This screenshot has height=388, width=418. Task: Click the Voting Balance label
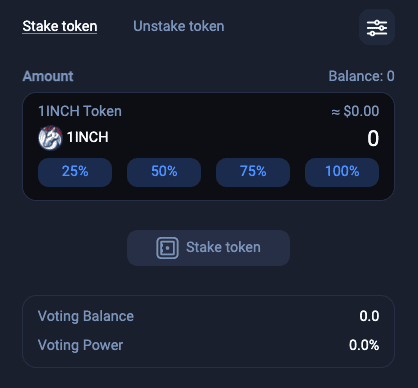coord(86,316)
